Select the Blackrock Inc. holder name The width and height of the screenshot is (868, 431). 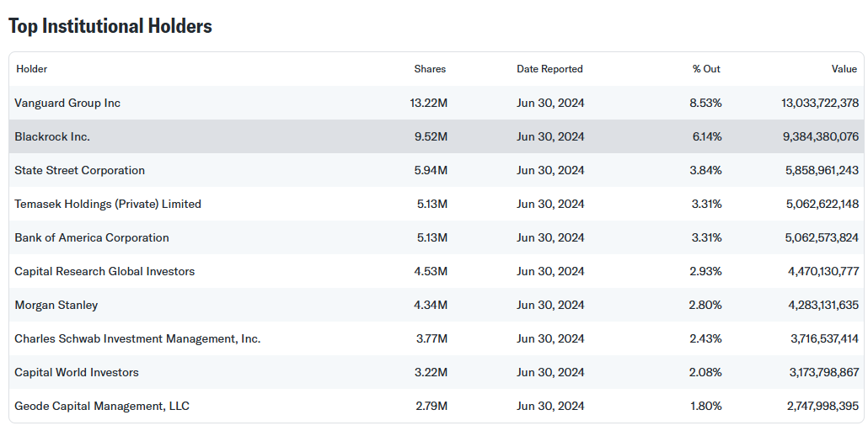52,136
